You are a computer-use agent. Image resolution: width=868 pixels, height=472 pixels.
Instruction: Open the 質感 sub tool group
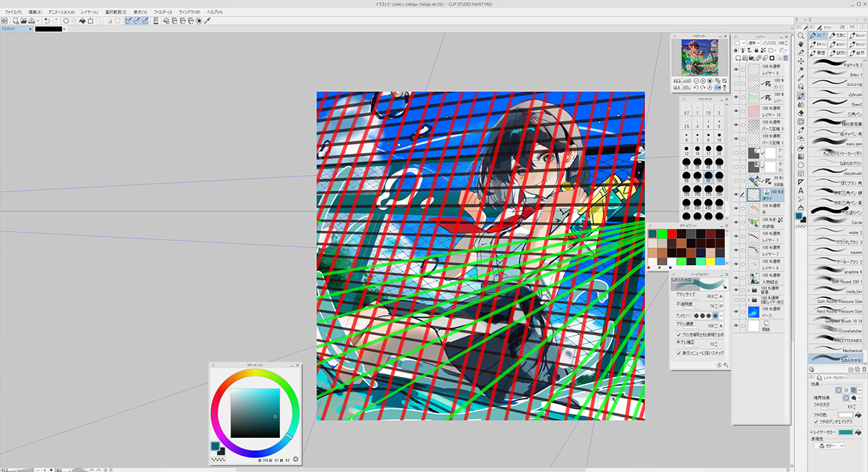[819, 53]
